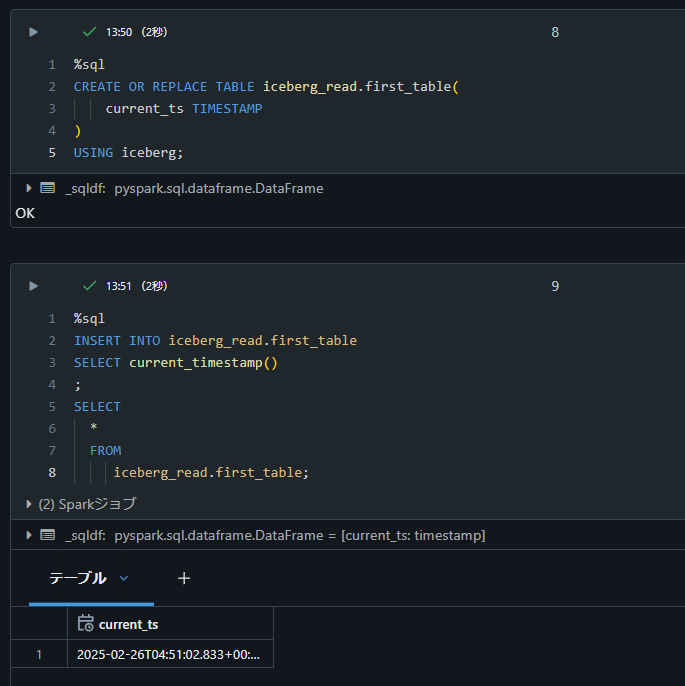Click the cell 9 run time 13:51 (2秒)
This screenshot has height=686, width=685.
click(136, 286)
